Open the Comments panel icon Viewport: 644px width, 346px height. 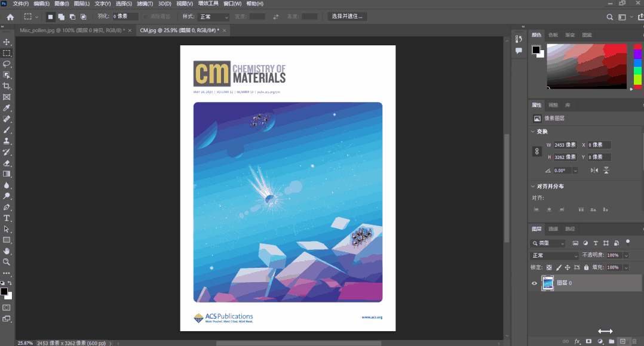(519, 51)
